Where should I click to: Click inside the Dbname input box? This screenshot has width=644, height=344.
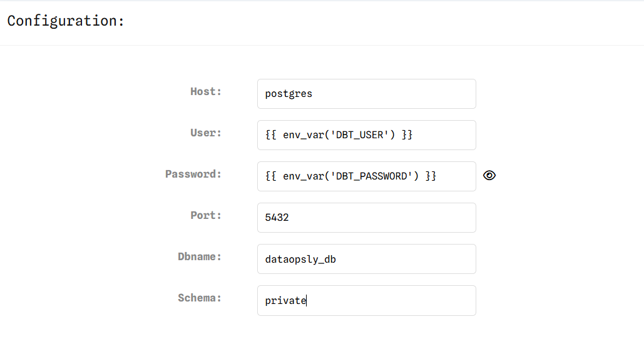366,259
